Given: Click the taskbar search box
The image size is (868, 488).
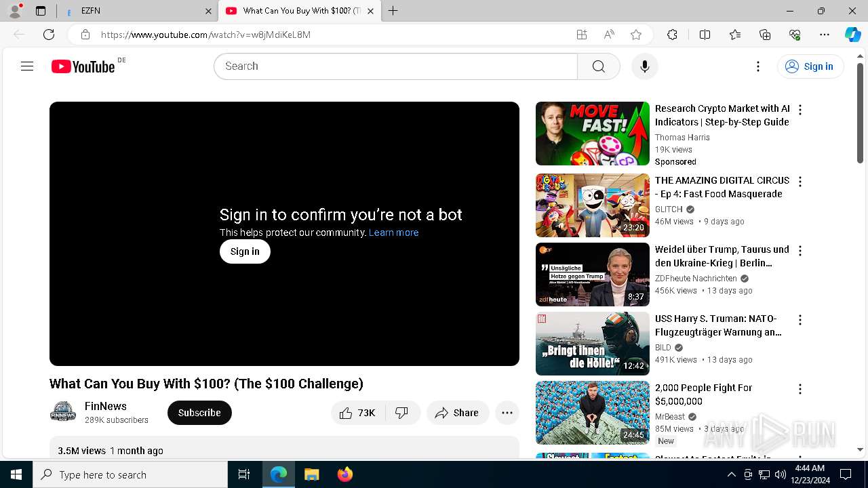Looking at the screenshot, I should (130, 474).
